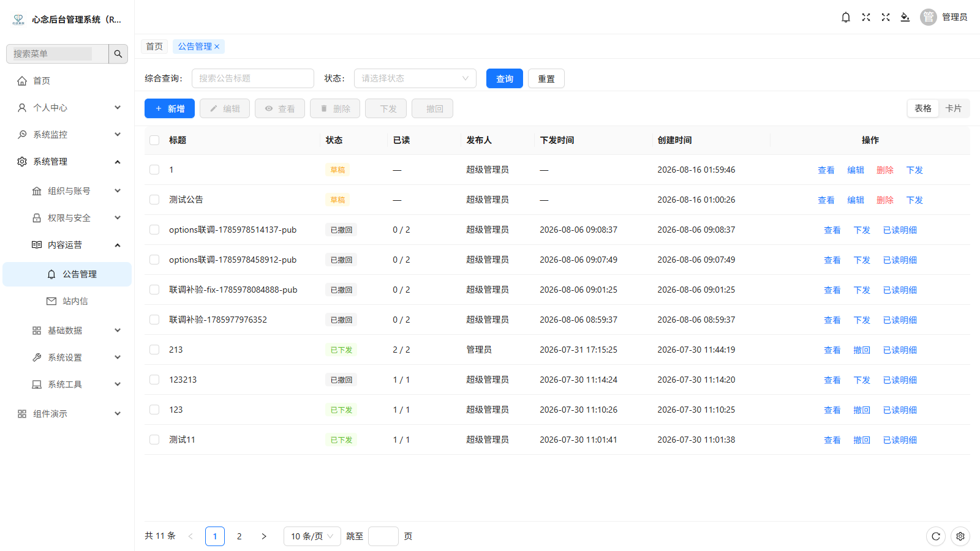
Task: Click the 基础数据 grid icon
Action: click(37, 331)
